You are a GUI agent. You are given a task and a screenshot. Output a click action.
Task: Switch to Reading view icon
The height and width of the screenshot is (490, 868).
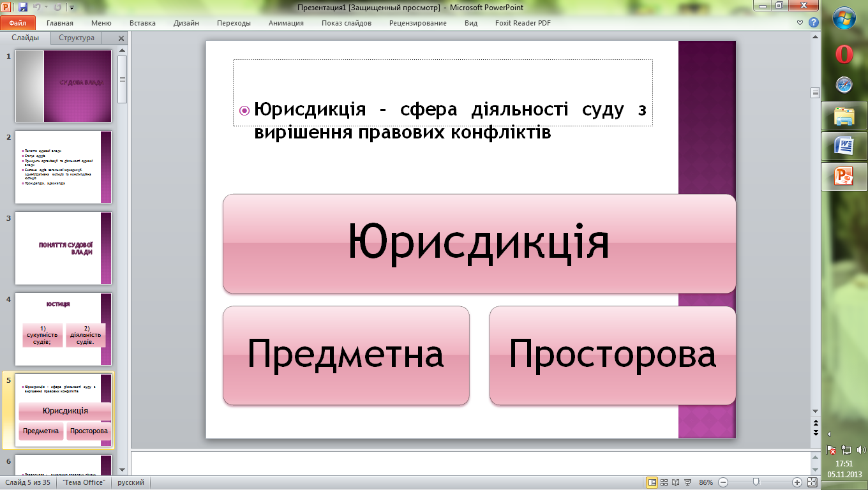point(675,482)
